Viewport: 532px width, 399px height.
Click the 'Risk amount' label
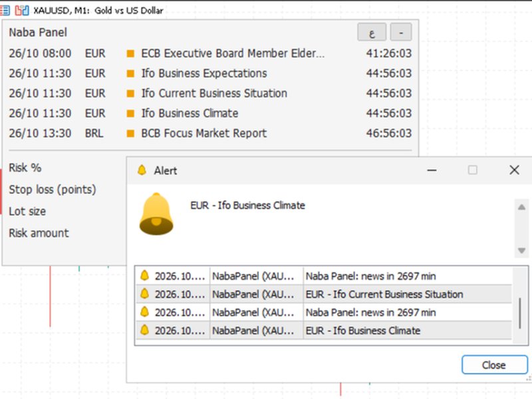39,233
